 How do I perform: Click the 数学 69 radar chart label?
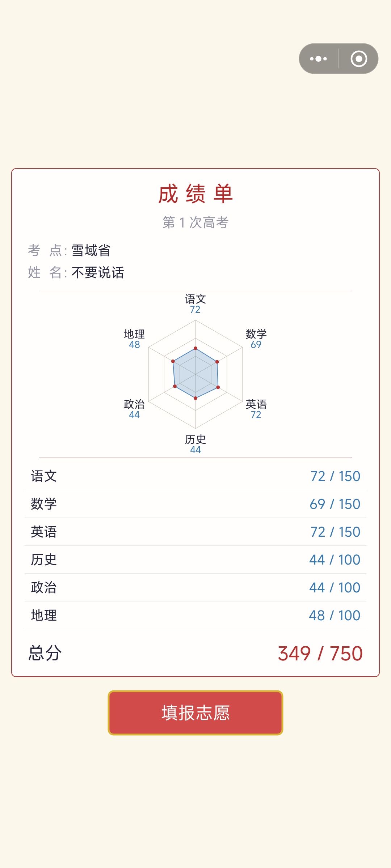(x=256, y=339)
